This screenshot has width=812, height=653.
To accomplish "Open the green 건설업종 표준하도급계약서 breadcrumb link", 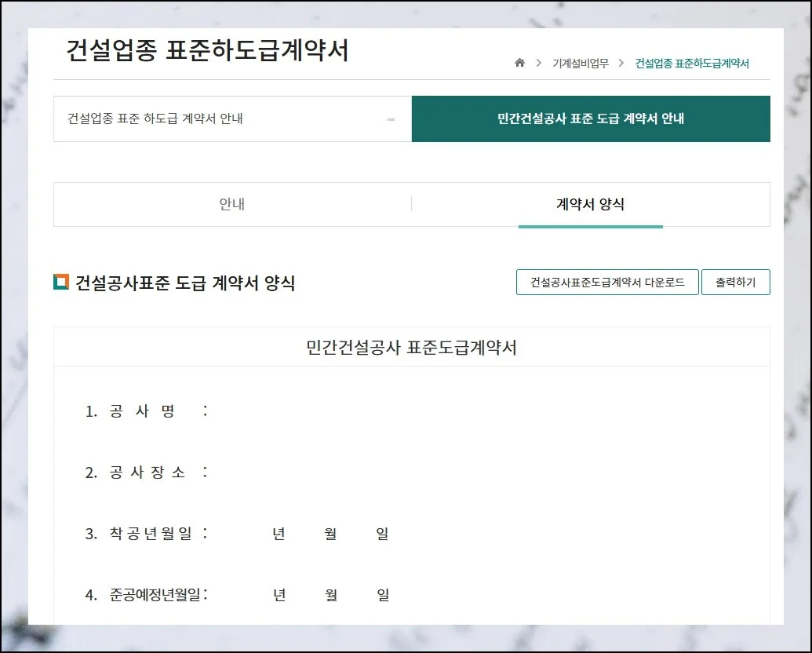I will click(691, 64).
